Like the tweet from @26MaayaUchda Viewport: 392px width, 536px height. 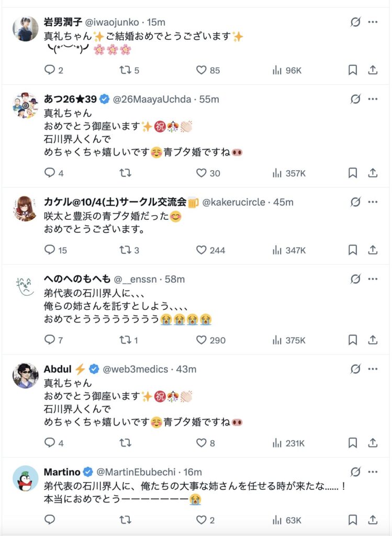pyautogui.click(x=201, y=173)
